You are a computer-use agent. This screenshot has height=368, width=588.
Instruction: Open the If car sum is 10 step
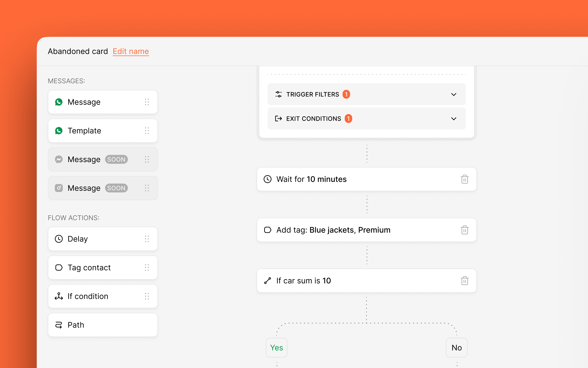[x=366, y=281]
